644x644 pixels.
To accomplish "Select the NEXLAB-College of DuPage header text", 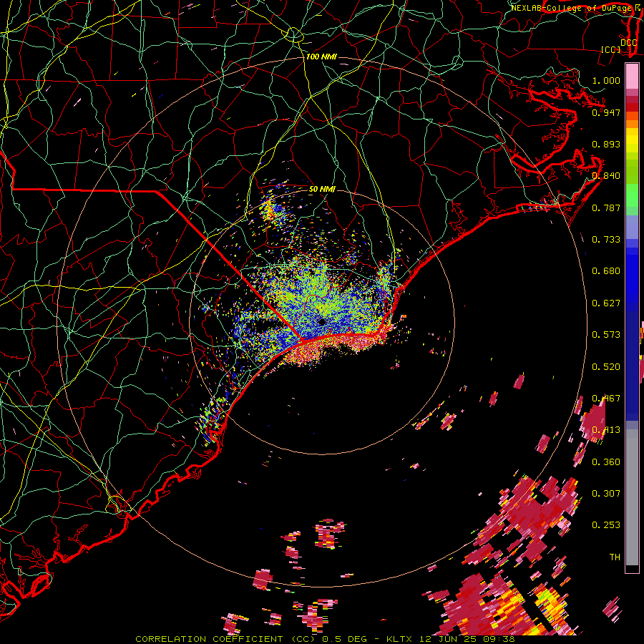I will pyautogui.click(x=571, y=8).
